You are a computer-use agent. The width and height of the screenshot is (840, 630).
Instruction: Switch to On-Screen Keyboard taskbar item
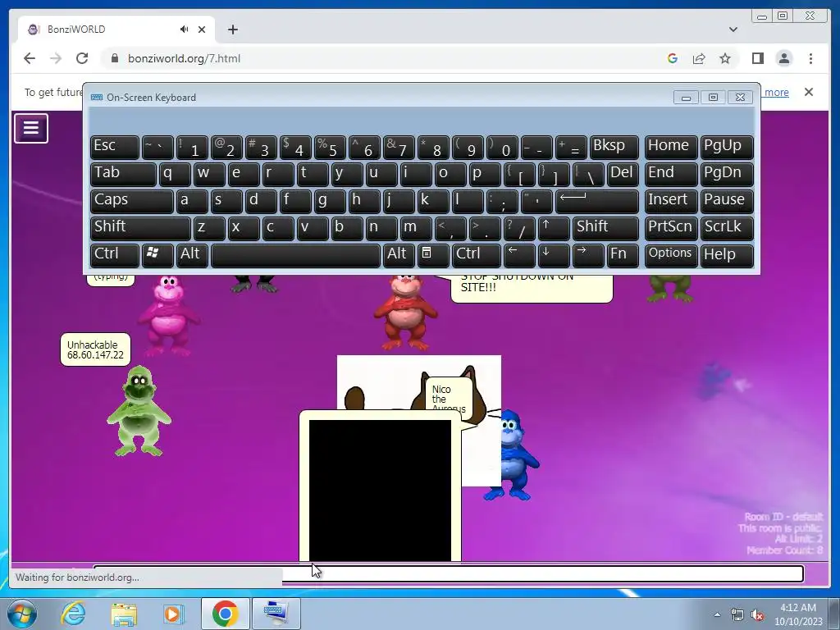[276, 614]
